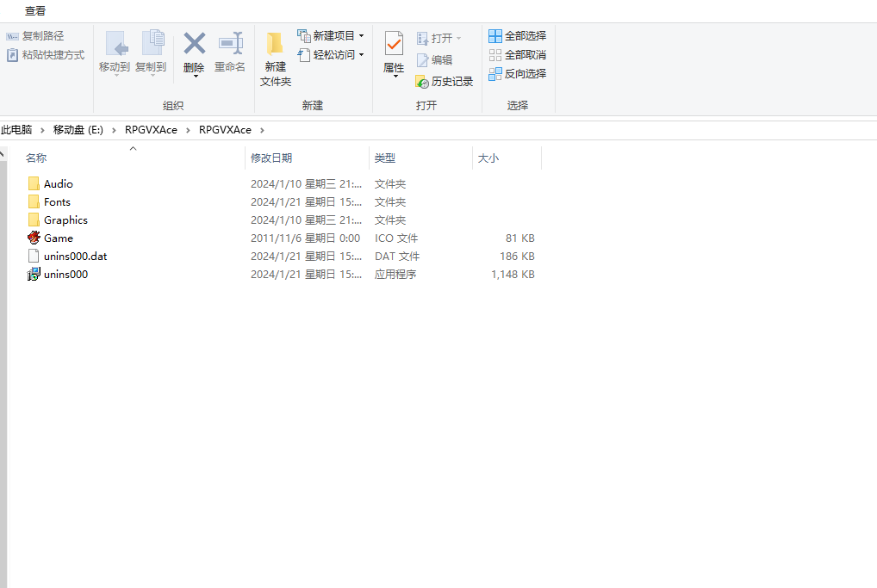The width and height of the screenshot is (877, 588).
Task: Select the Game ICO file icon
Action: click(x=34, y=238)
